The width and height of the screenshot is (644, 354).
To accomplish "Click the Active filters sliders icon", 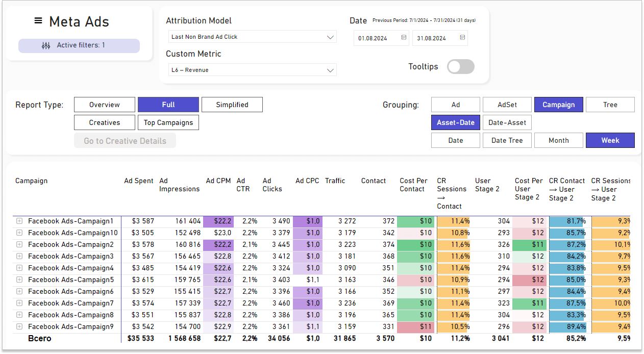I will [x=46, y=45].
